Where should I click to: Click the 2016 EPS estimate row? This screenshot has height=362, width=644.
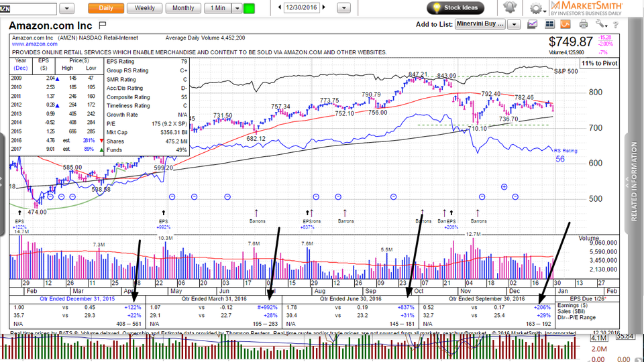pos(56,140)
